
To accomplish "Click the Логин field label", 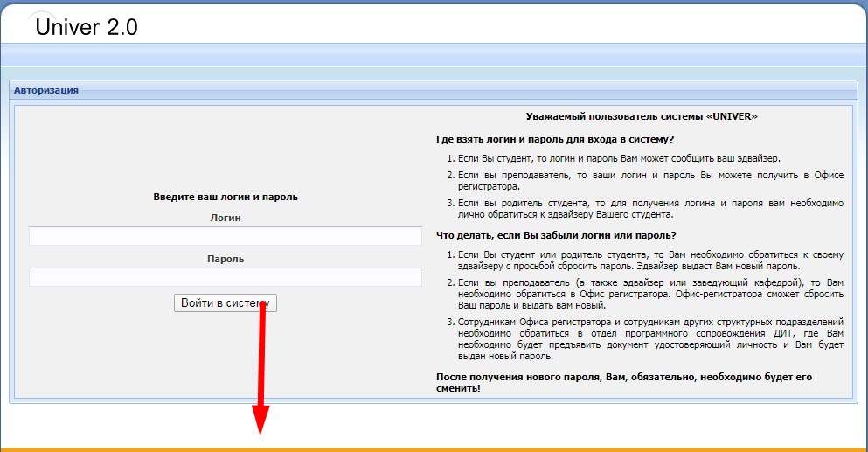I will coord(226,218).
